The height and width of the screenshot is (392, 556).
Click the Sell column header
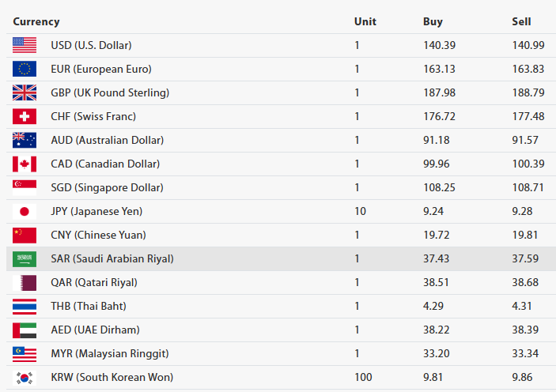tap(521, 21)
